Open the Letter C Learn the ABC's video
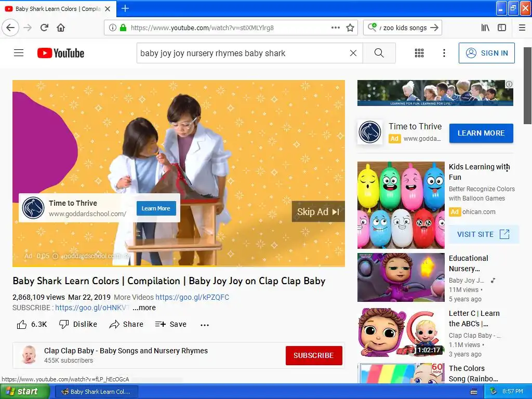The height and width of the screenshot is (399, 532). (401, 332)
